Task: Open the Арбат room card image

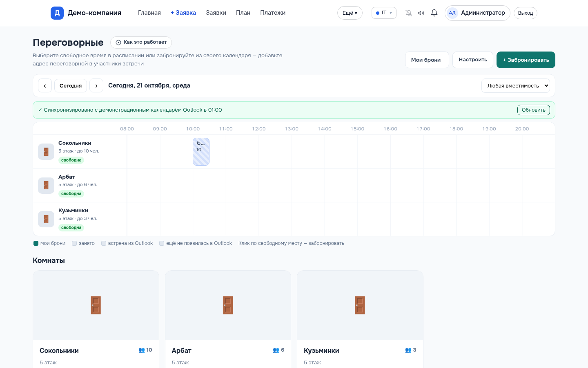Action: click(228, 305)
